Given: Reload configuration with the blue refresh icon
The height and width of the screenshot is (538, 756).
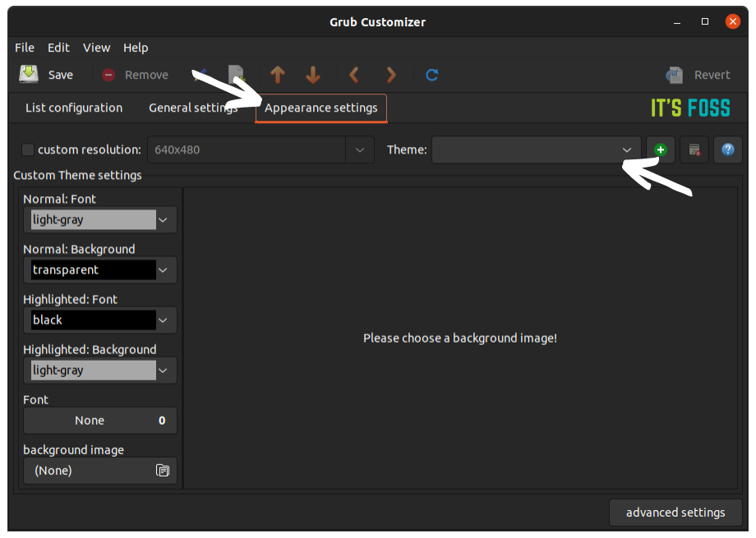Looking at the screenshot, I should [x=432, y=75].
